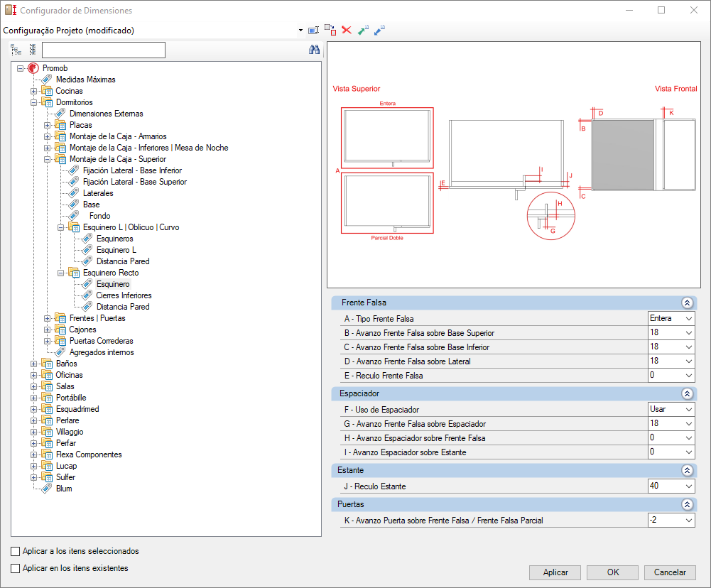The width and height of the screenshot is (711, 588).
Task: Collapse the Espaciador section
Action: tap(687, 393)
